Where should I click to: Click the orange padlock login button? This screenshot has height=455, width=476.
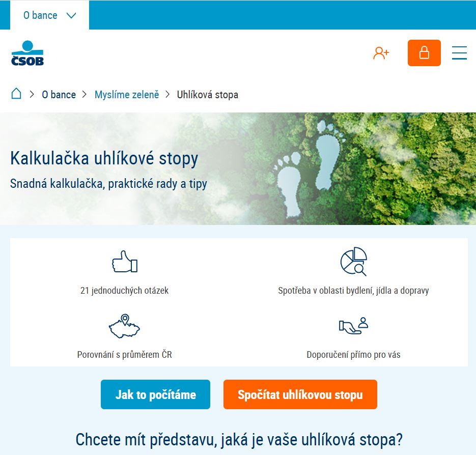click(424, 53)
